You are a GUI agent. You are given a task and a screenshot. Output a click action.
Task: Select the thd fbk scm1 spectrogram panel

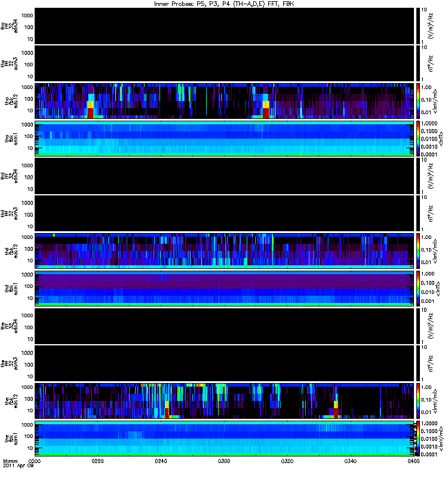click(x=225, y=289)
